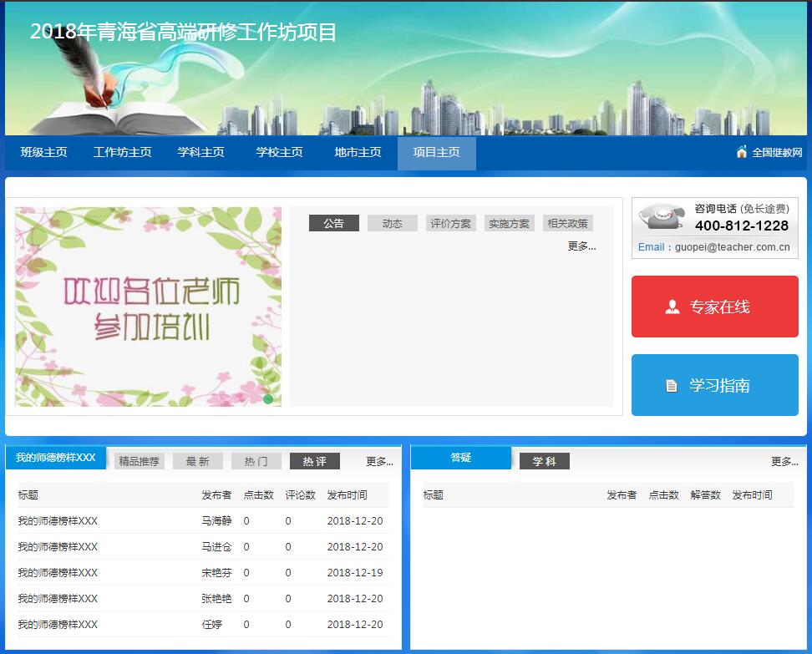Visit the 全国继教网 link
This screenshot has width=812, height=654.
pyautogui.click(x=777, y=152)
